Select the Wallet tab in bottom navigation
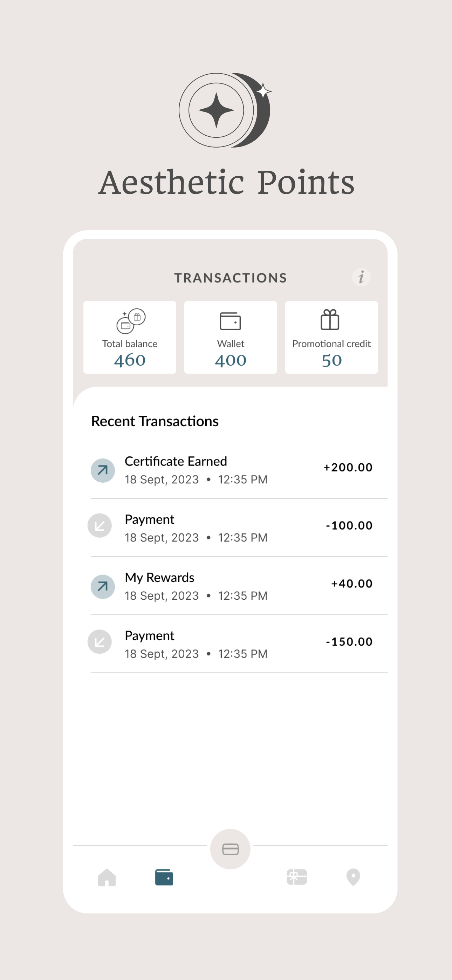Image resolution: width=452 pixels, height=980 pixels. point(164,877)
